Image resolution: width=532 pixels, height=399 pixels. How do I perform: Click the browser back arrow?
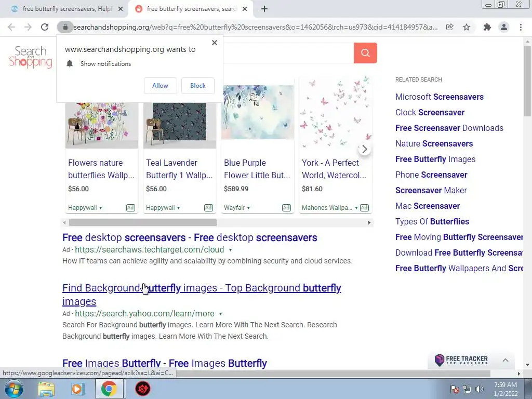(11, 27)
